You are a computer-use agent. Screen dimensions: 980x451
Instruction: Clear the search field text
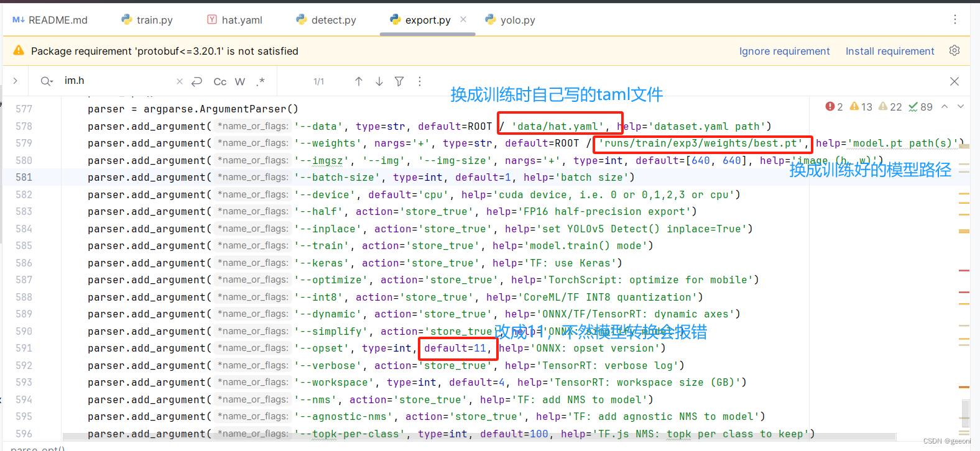point(180,81)
